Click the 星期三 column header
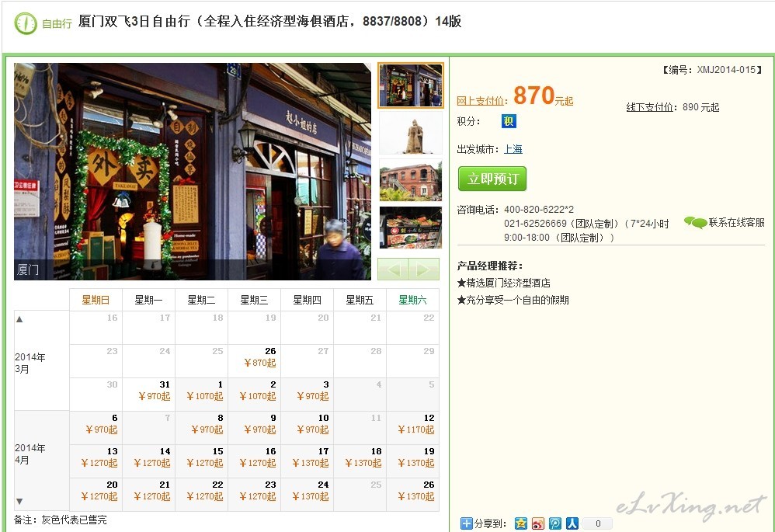This screenshot has width=775, height=532. point(254,300)
